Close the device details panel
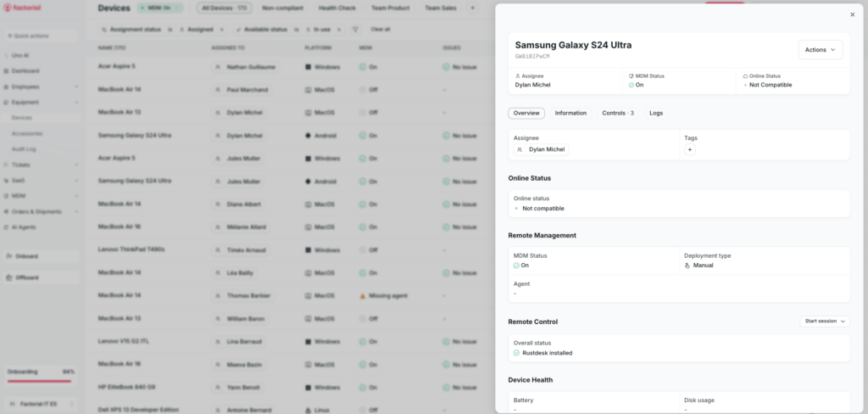 [x=852, y=14]
